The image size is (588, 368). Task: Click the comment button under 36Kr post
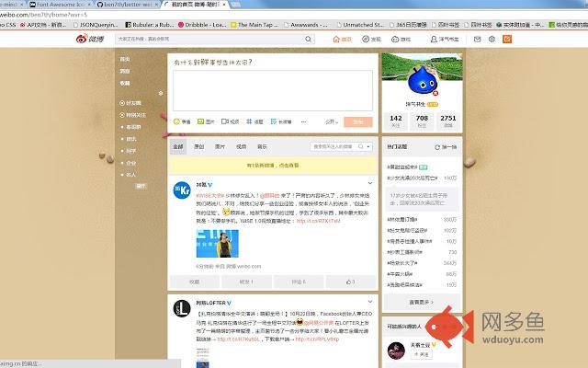[299, 282]
